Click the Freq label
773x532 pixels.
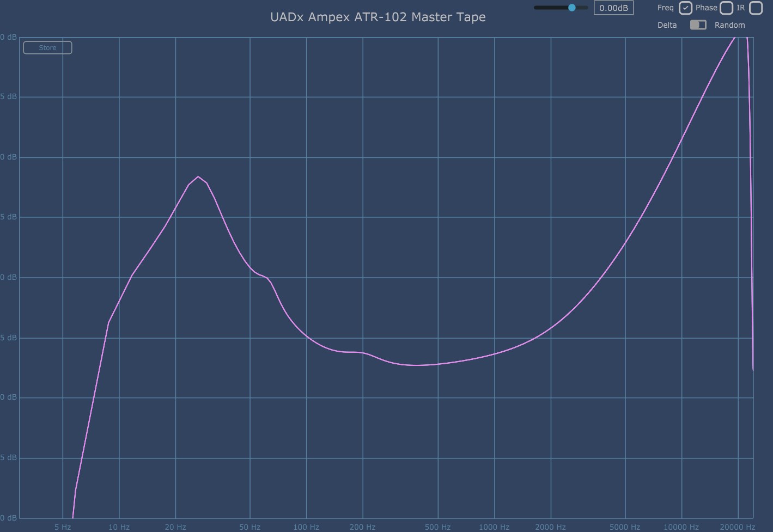pos(665,8)
